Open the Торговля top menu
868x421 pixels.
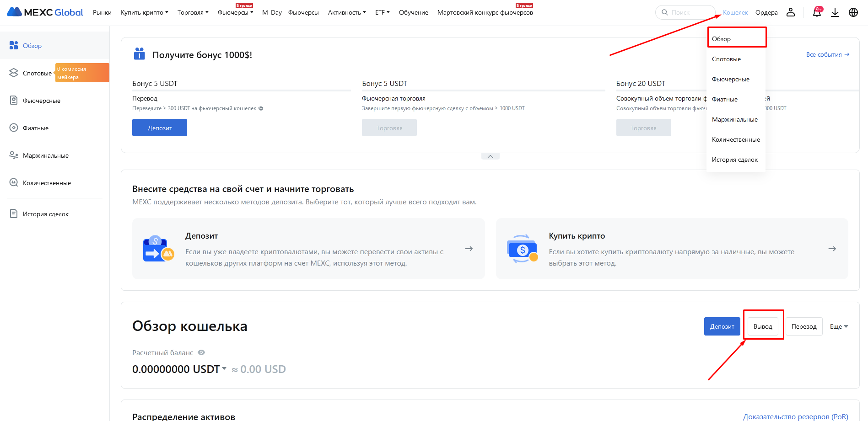[x=193, y=12]
